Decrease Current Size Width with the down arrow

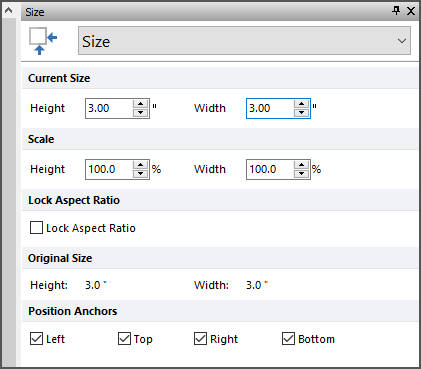point(302,113)
